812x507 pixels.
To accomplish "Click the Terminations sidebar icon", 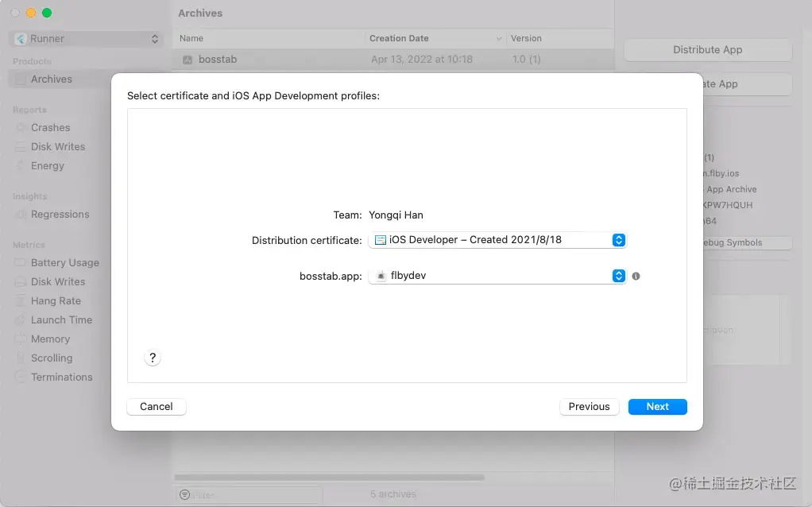I will tap(20, 377).
